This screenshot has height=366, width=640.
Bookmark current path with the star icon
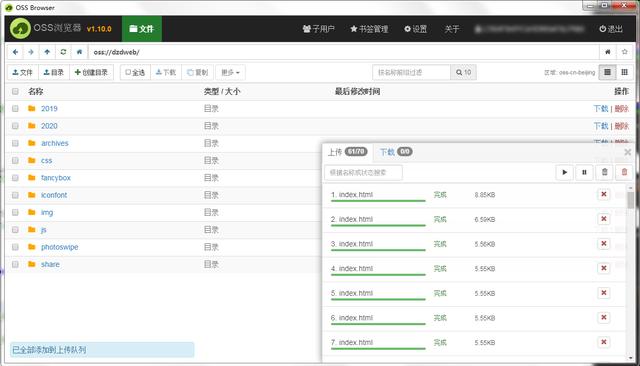tap(624, 52)
